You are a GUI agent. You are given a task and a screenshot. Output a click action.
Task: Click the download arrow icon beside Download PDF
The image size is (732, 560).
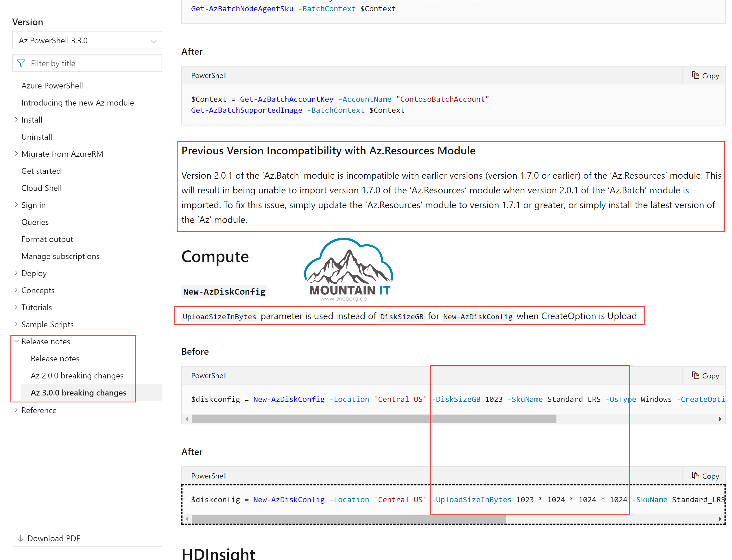21,538
